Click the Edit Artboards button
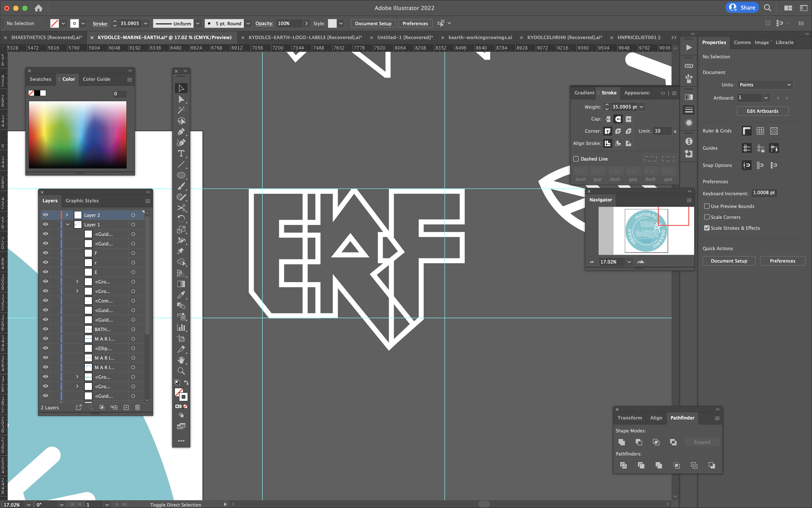The image size is (812, 508). pyautogui.click(x=762, y=111)
